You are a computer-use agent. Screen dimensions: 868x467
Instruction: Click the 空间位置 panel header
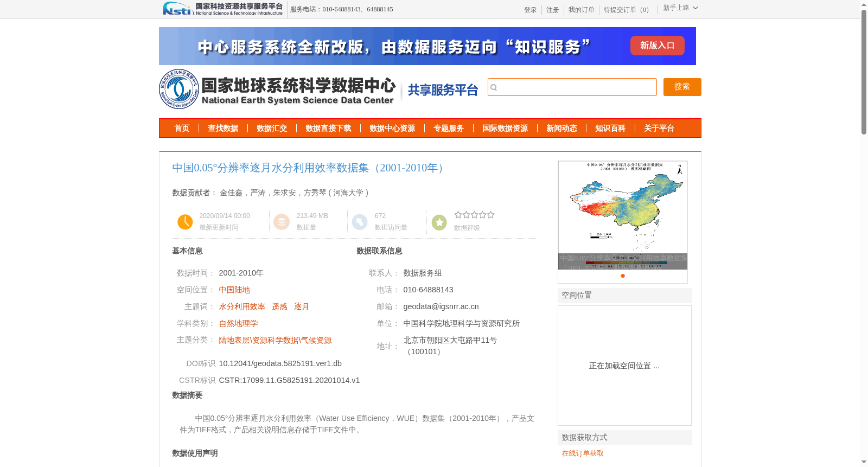(x=625, y=296)
